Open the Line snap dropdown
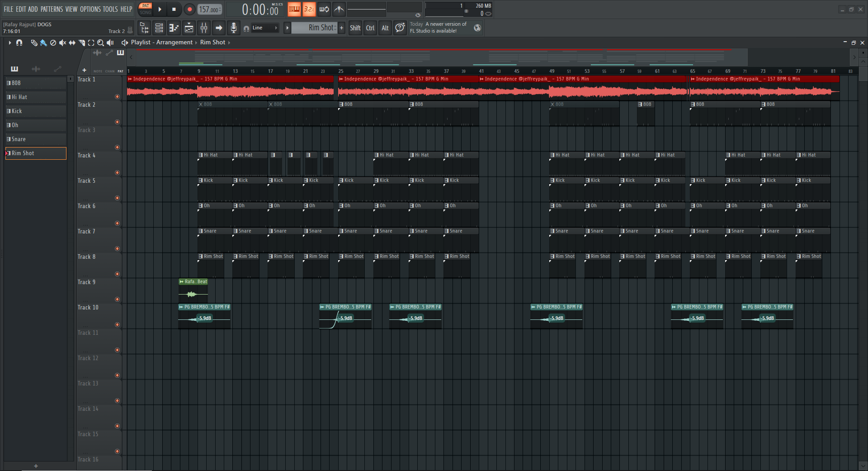Screen dimensions: 868x471 (265, 28)
